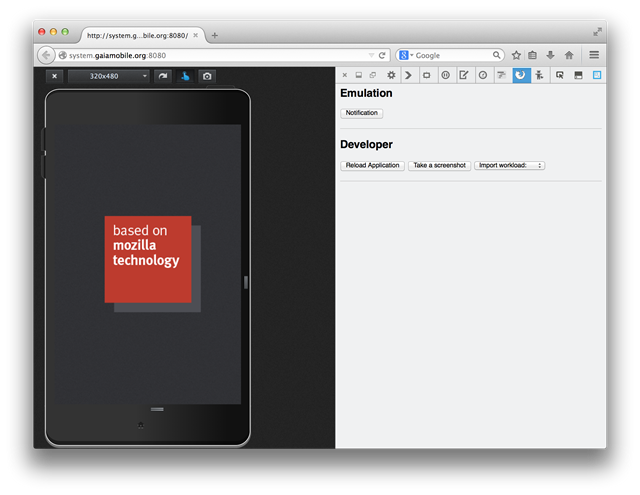This screenshot has width=640, height=495.
Task: Open the downloads arrow panel
Action: point(551,55)
